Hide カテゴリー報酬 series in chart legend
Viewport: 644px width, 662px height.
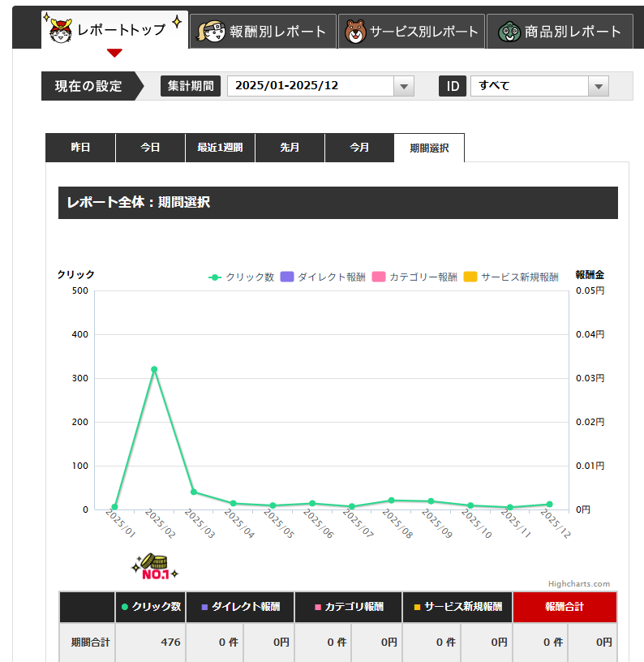(414, 277)
